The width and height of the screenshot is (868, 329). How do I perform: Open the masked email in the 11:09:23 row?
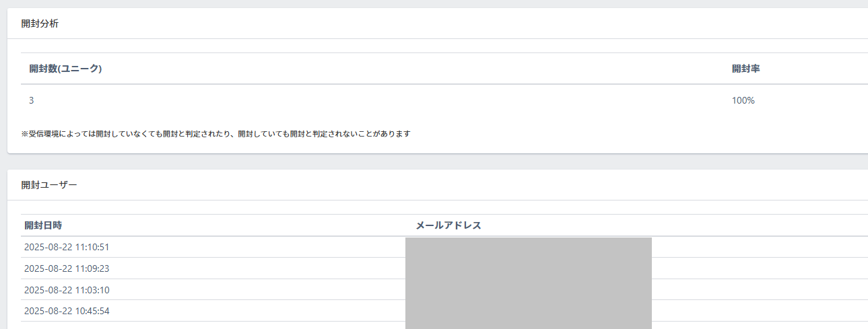[x=528, y=268]
